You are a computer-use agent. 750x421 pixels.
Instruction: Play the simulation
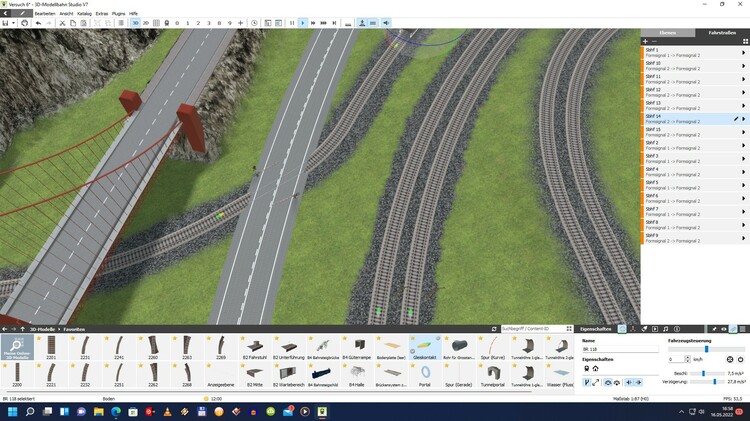[302, 23]
